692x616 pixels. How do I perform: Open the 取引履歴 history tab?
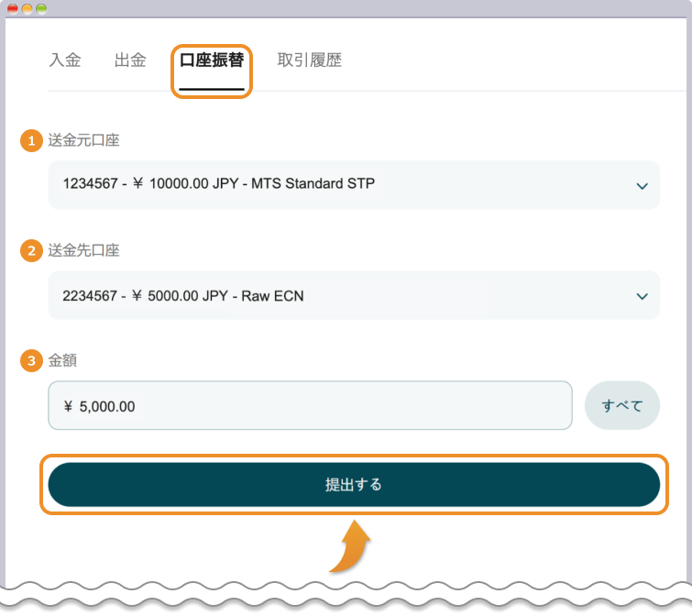[310, 60]
